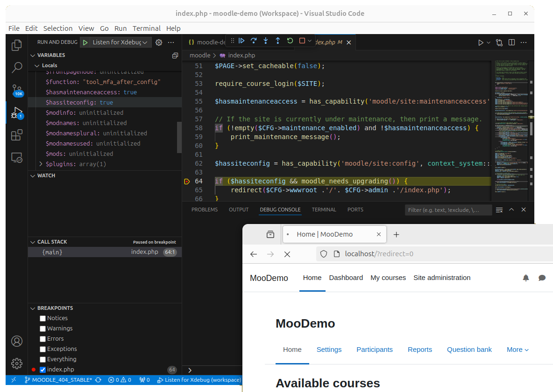Switch to the TERMINAL panel tab

click(x=324, y=210)
